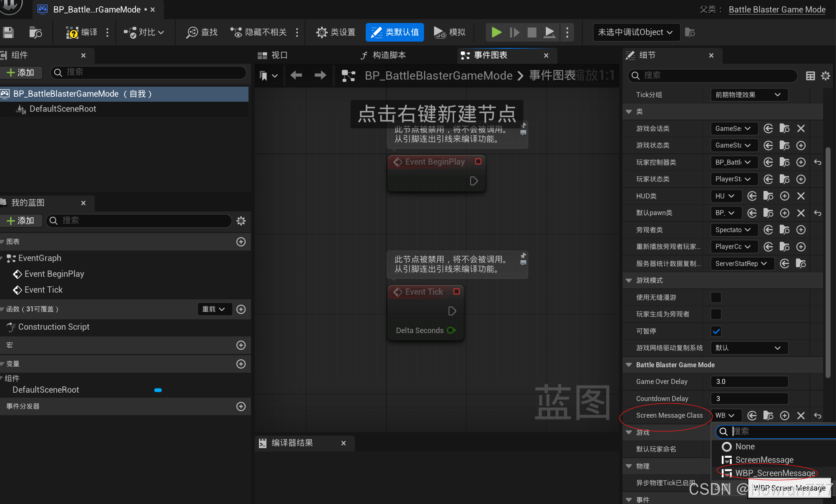Click the green Play simulation button
This screenshot has height=504, width=836.
pyautogui.click(x=496, y=32)
